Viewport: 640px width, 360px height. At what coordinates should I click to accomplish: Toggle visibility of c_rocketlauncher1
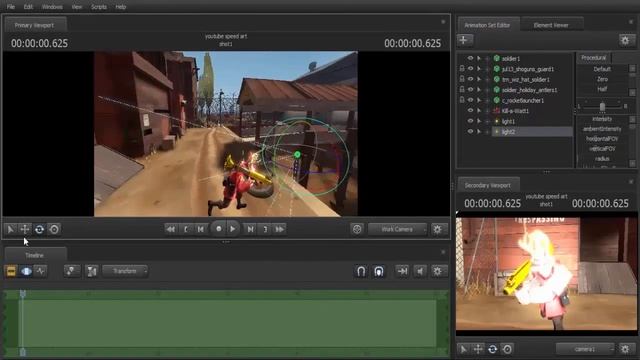coord(470,100)
